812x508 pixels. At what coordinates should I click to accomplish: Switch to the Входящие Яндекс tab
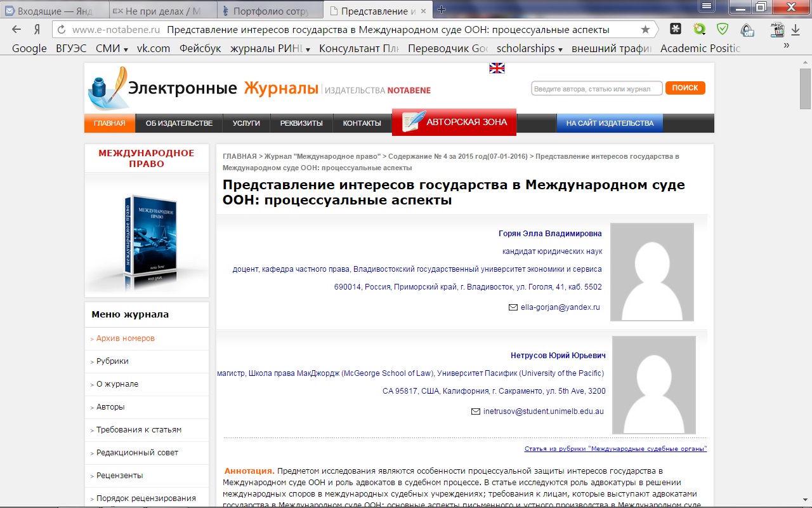tap(53, 11)
